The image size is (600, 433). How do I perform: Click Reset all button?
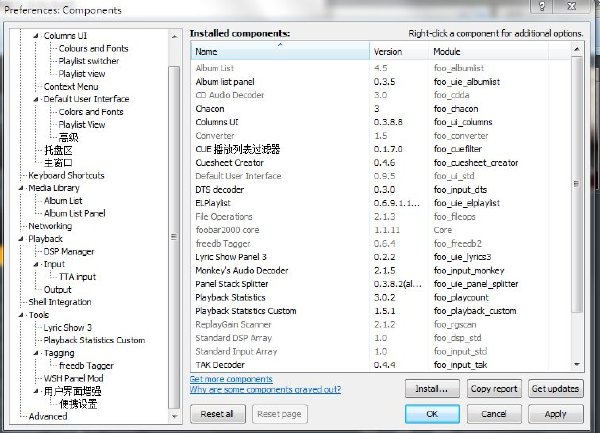click(x=217, y=414)
